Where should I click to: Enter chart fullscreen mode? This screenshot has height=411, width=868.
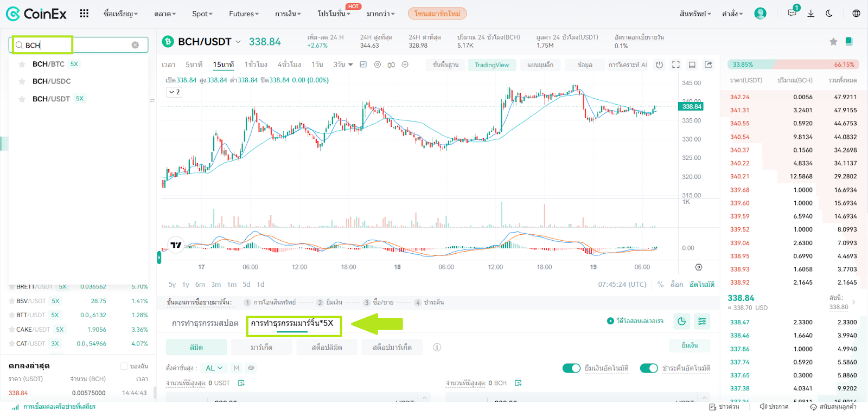[676, 65]
